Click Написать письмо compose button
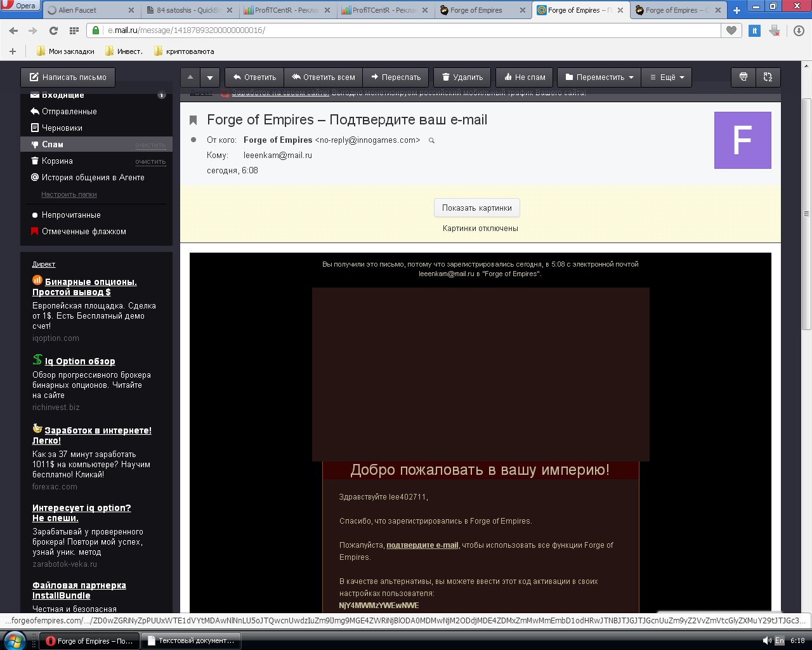Image resolution: width=812 pixels, height=650 pixels. click(68, 77)
